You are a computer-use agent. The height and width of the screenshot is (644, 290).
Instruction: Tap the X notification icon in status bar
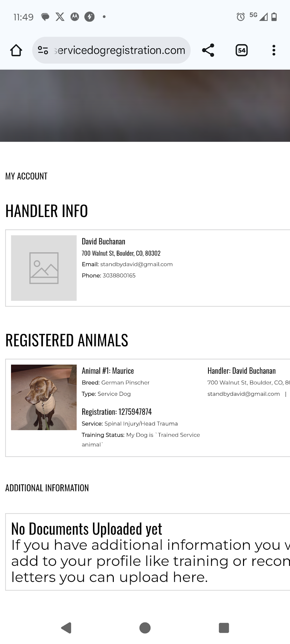(x=60, y=17)
